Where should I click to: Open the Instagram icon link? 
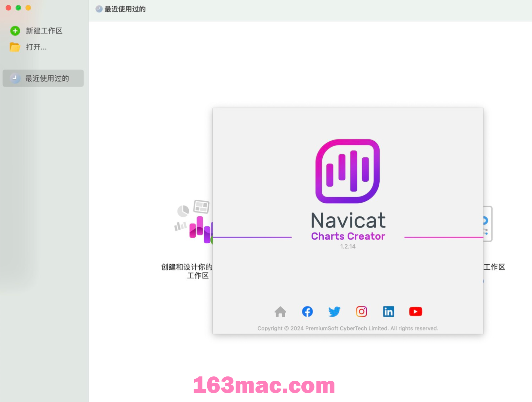pos(362,312)
